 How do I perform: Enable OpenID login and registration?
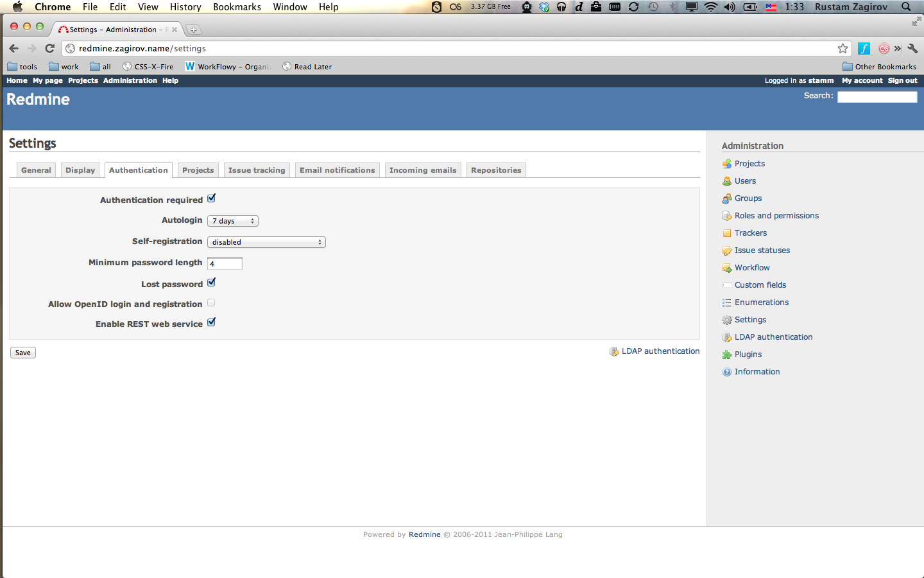tap(210, 302)
